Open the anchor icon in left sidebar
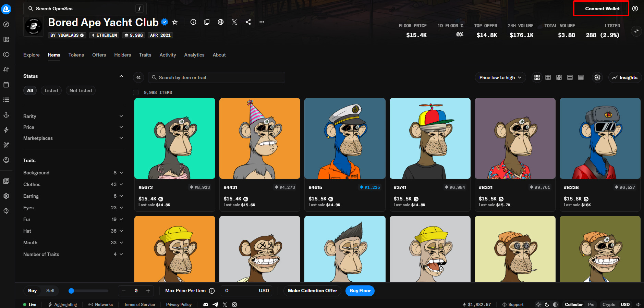The image size is (644, 308). click(x=6, y=115)
